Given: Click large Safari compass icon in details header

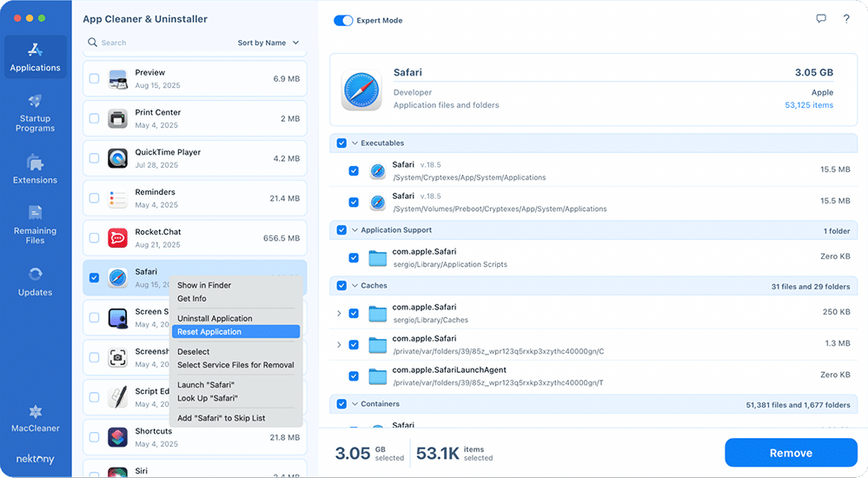Looking at the screenshot, I should point(361,90).
